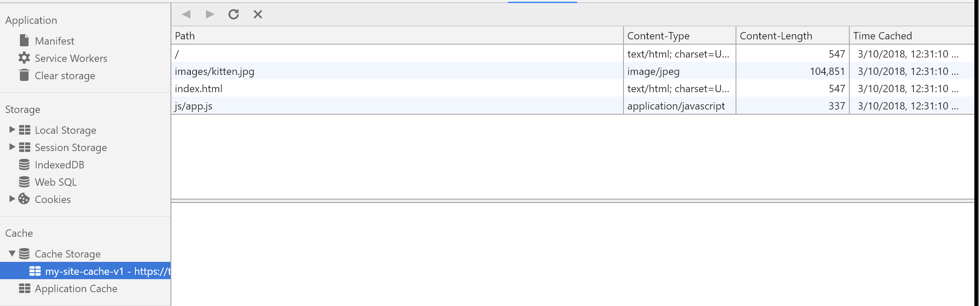The height and width of the screenshot is (306, 980).
Task: Expand the Local Storage tree arrow
Action: 12,129
